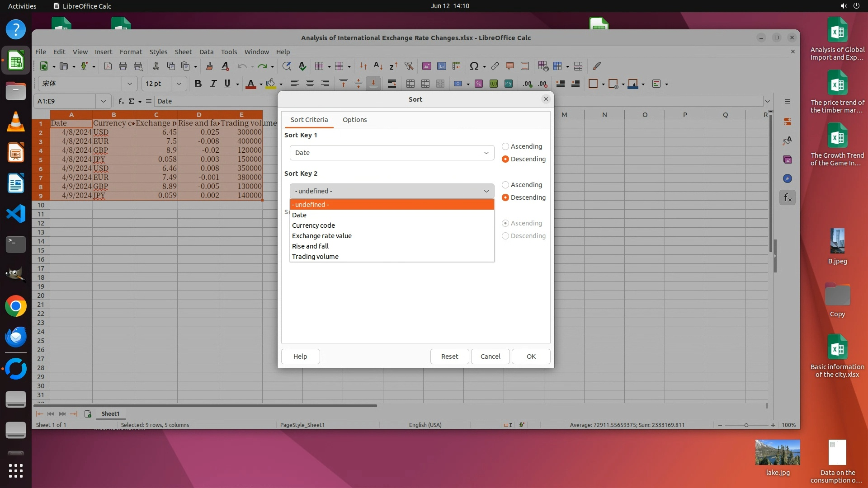Open the sidebar Functions panel icon
The width and height of the screenshot is (868, 488).
[x=788, y=197]
